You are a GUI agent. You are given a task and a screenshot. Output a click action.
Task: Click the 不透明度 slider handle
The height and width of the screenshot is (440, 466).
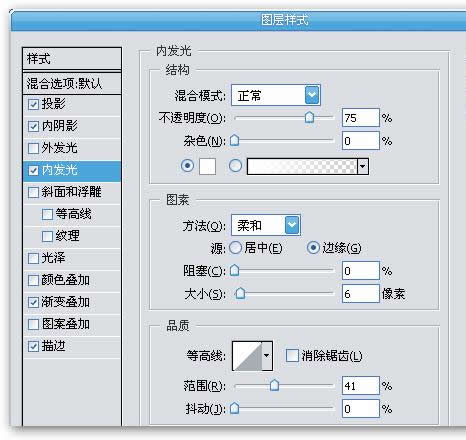click(x=309, y=117)
